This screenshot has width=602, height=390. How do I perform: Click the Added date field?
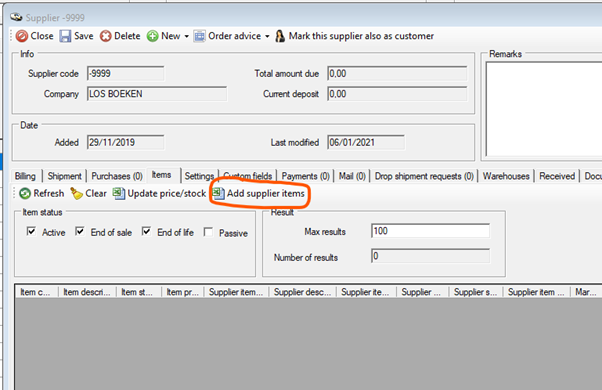(126, 142)
